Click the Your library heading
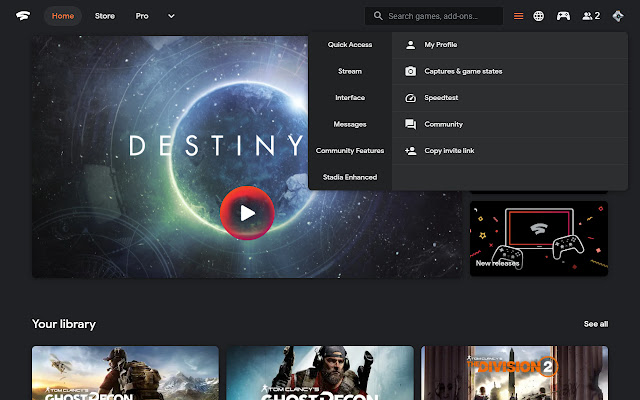 click(64, 324)
